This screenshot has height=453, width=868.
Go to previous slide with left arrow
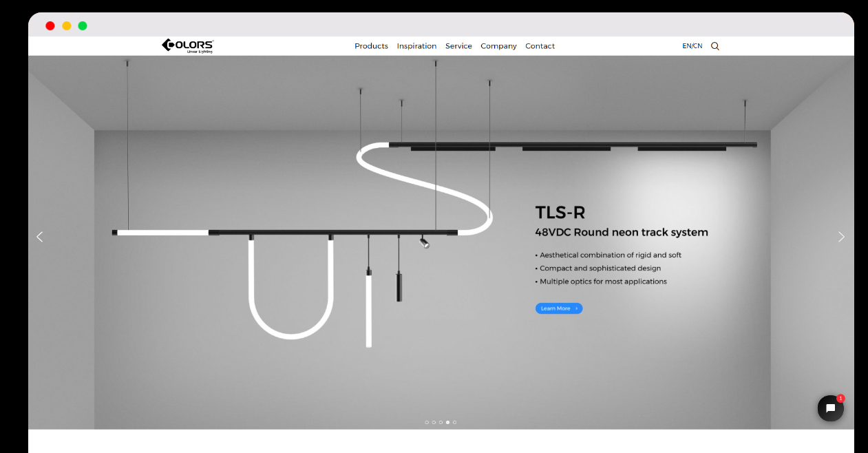point(40,237)
